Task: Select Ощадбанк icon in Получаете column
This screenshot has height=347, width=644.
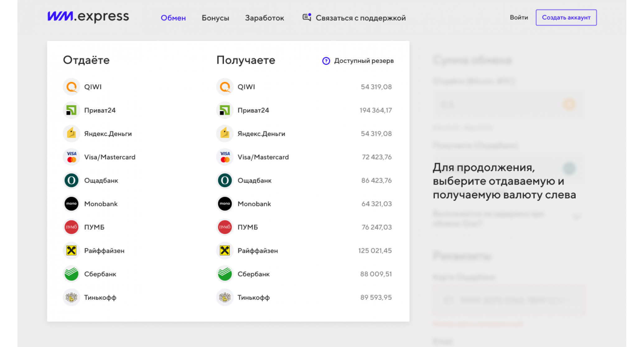Action: (x=225, y=181)
